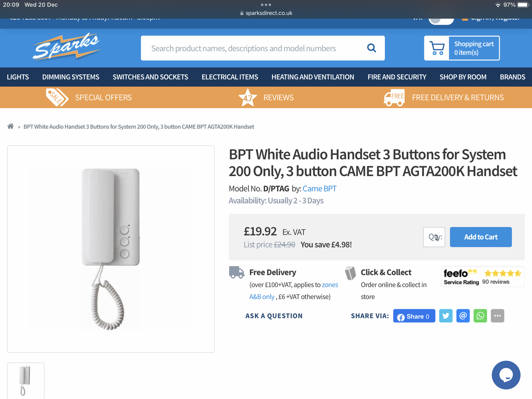Click Ask a Question link
The height and width of the screenshot is (399, 532).
click(x=274, y=316)
